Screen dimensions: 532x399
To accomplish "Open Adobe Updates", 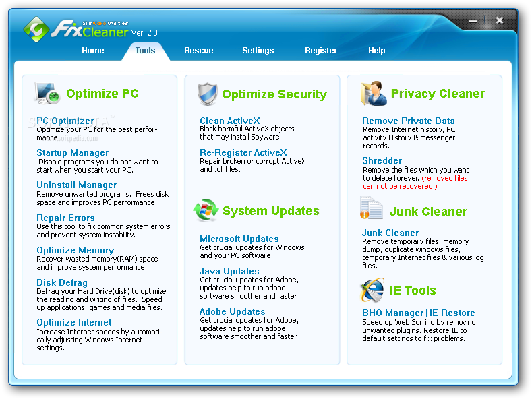I will click(x=233, y=311).
